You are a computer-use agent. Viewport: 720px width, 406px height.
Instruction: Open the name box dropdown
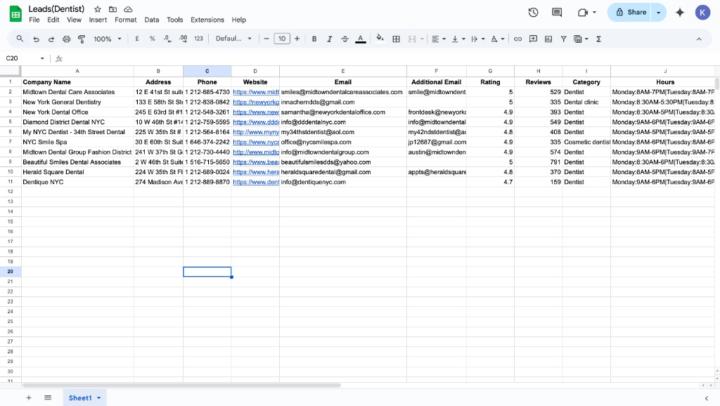[42, 58]
